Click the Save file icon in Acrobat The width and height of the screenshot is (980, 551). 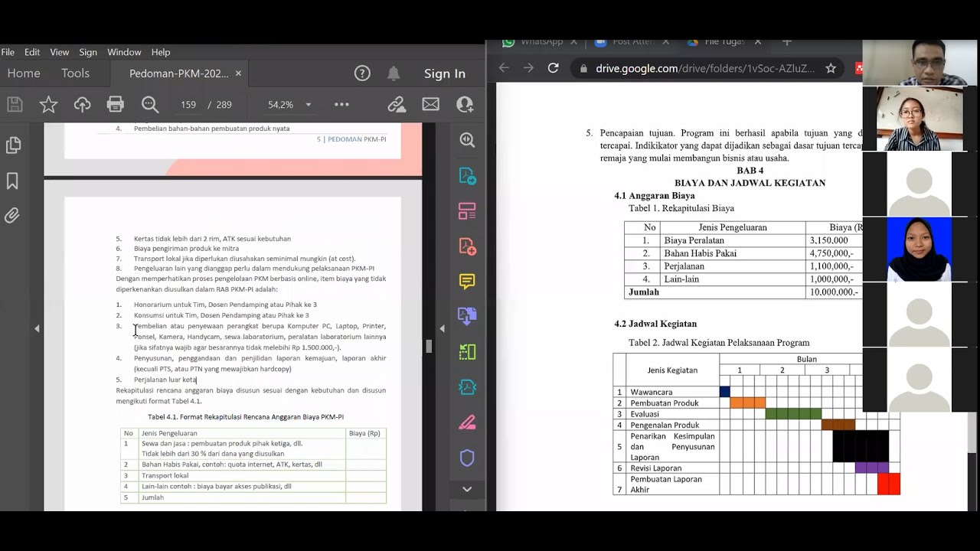14,104
